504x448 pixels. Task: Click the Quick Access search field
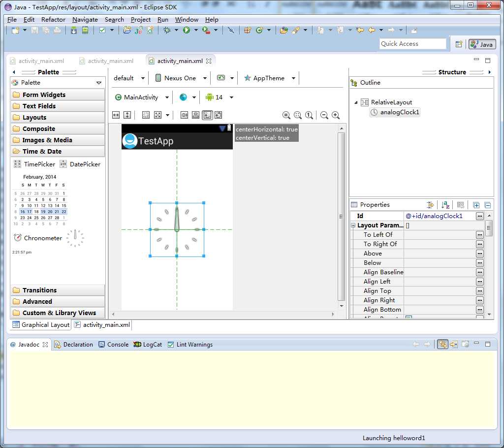413,44
